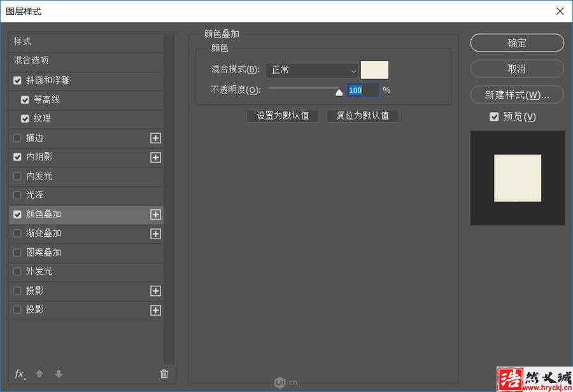Enable the 光泽 checkbox
The width and height of the screenshot is (573, 392).
pyautogui.click(x=17, y=195)
